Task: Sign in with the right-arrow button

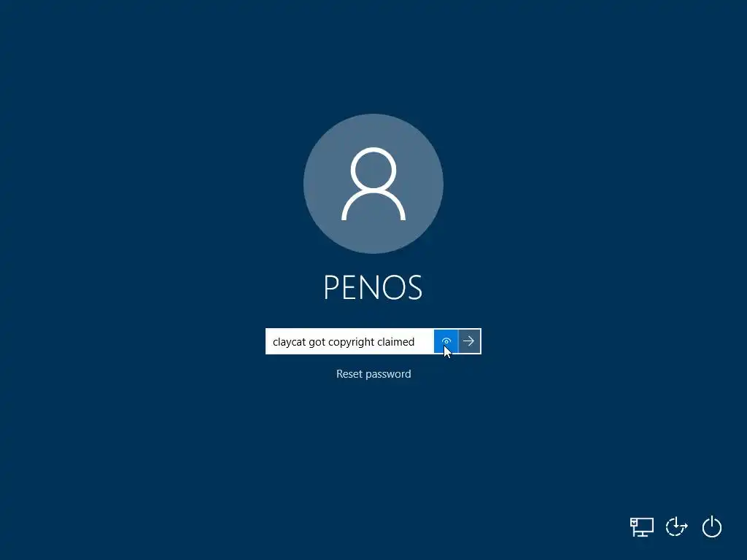Action: click(469, 341)
